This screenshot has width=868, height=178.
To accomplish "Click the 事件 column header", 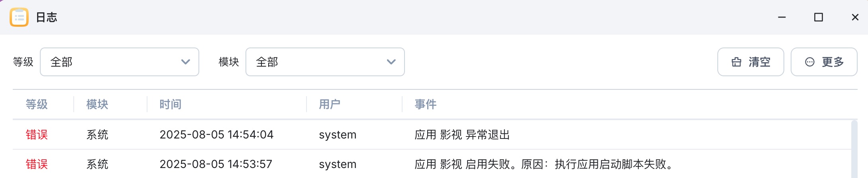I will pos(426,104).
